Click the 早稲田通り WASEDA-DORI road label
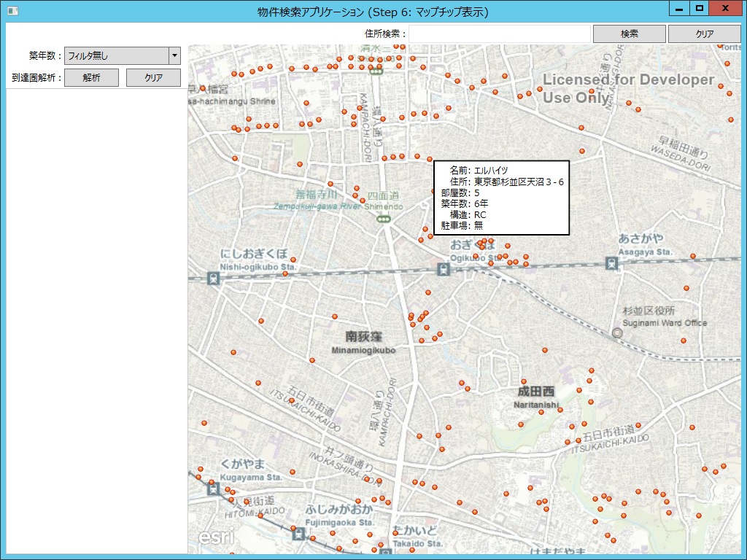This screenshot has height=560, width=747. pyautogui.click(x=682, y=152)
